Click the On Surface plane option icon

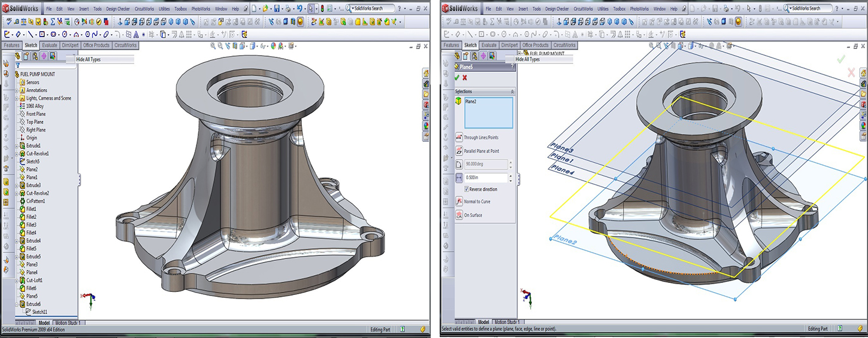(x=459, y=215)
